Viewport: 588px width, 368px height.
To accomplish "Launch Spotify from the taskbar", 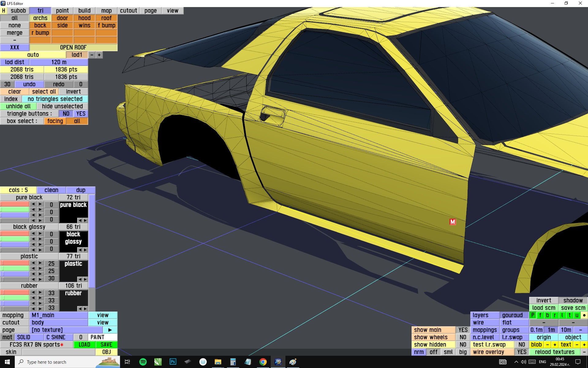I will pyautogui.click(x=143, y=362).
